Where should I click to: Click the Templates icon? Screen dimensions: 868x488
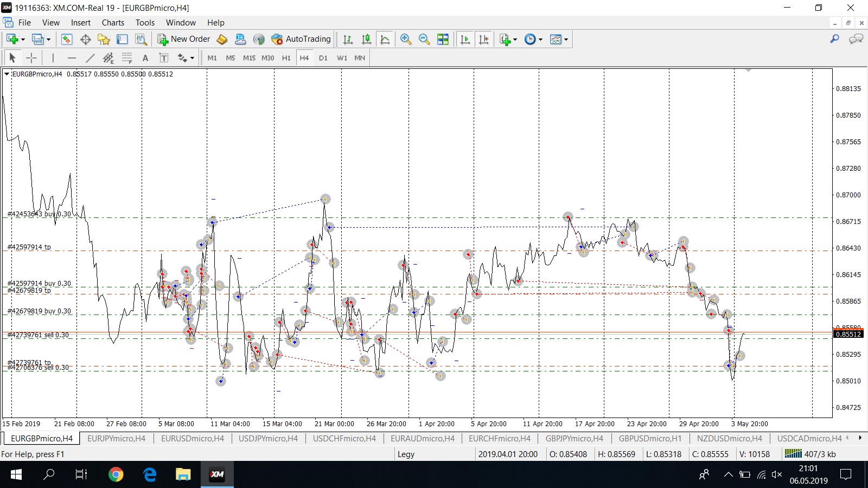(556, 39)
